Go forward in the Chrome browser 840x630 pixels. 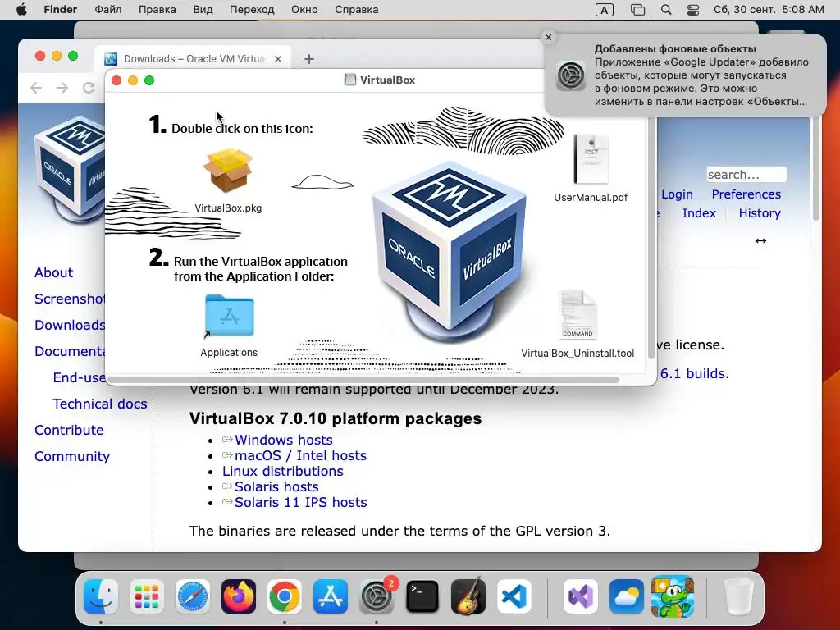click(62, 87)
